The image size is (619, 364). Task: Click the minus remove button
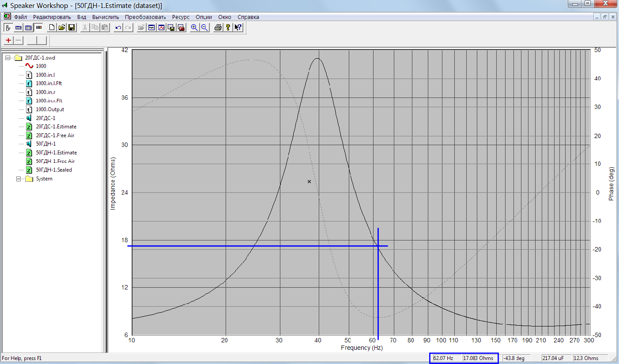pos(19,41)
